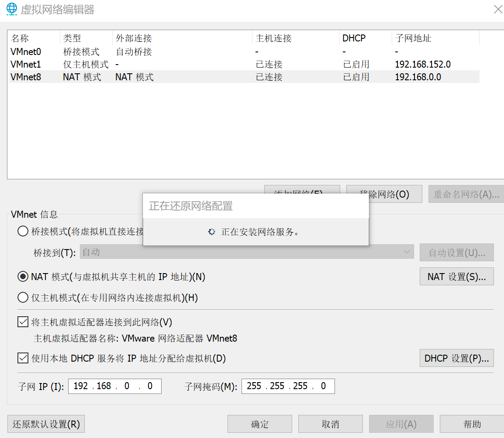Open DHCP 设置(P)... dialog
Image resolution: width=504 pixels, height=438 pixels.
coord(457,358)
